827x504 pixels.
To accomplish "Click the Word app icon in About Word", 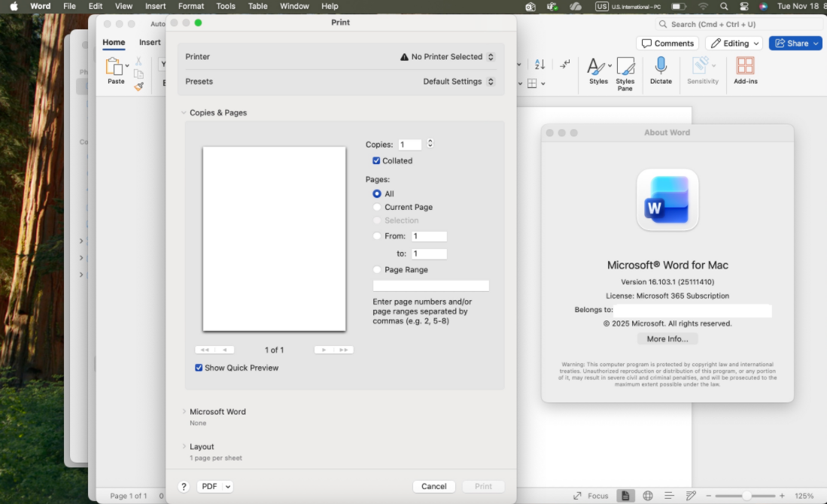I will (667, 200).
